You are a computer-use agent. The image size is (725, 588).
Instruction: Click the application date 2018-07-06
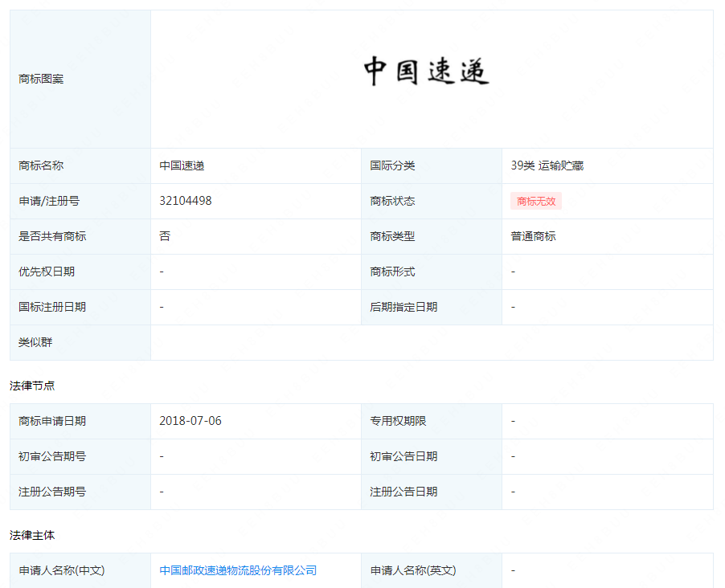(x=190, y=421)
